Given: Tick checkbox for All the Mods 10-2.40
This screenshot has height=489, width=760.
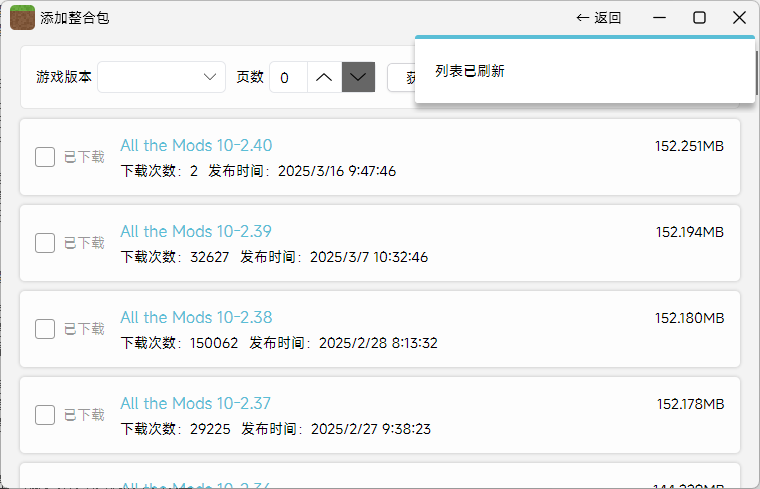Looking at the screenshot, I should 45,157.
